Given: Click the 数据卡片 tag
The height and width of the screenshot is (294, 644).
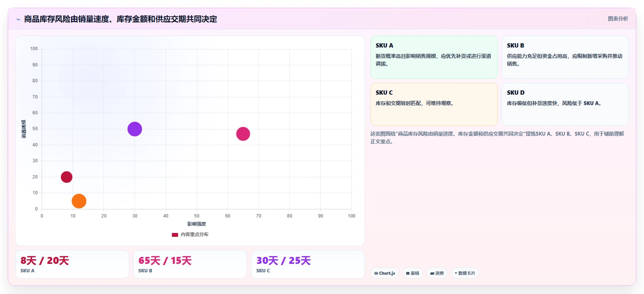Looking at the screenshot, I should (465, 273).
